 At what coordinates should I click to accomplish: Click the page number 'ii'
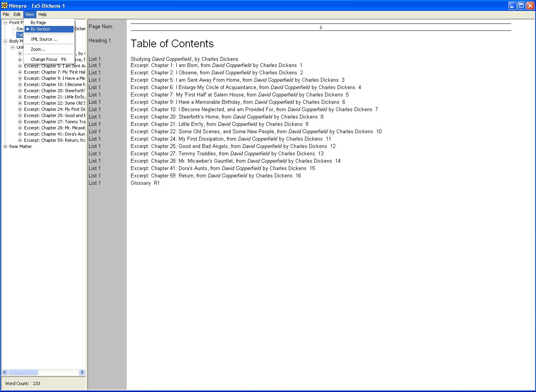pyautogui.click(x=321, y=28)
